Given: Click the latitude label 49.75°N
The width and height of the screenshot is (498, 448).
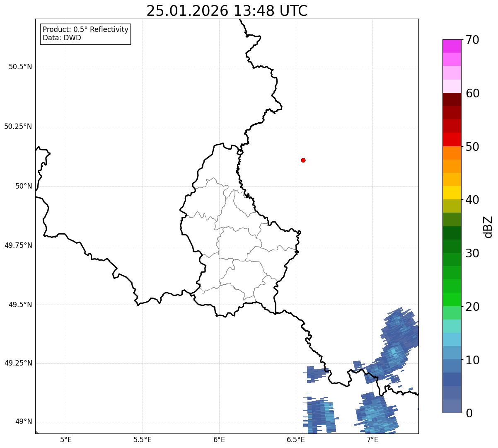Looking at the screenshot, I should click(18, 245).
